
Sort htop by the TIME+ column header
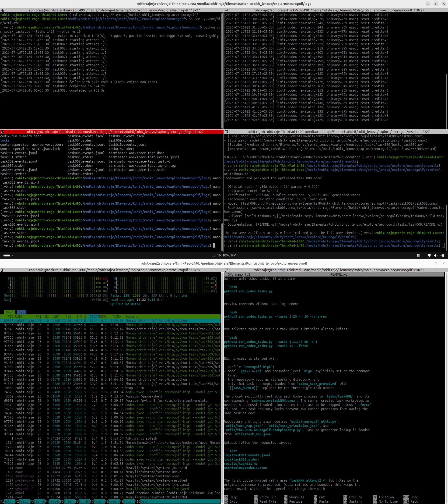[117, 317]
